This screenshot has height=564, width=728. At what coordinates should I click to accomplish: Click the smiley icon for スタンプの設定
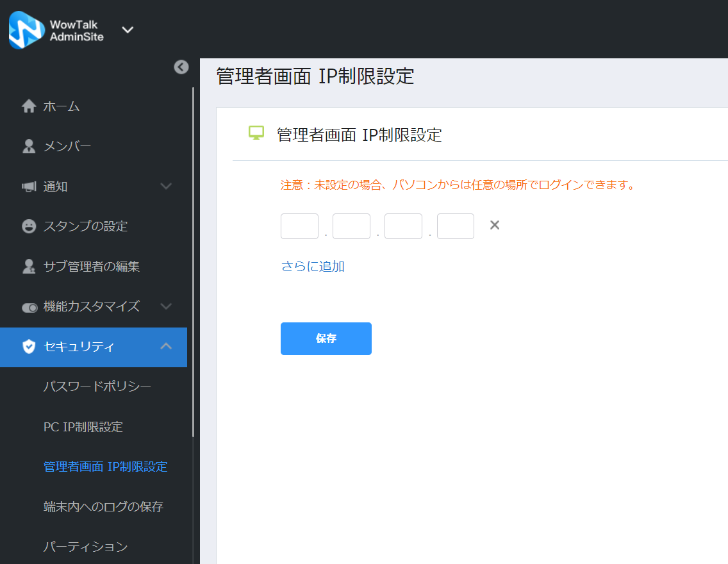pos(29,226)
